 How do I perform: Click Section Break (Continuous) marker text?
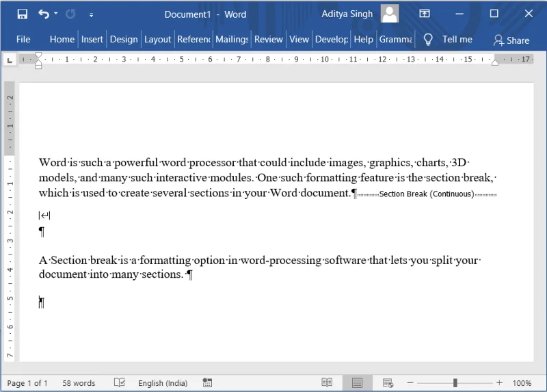pyautogui.click(x=426, y=194)
